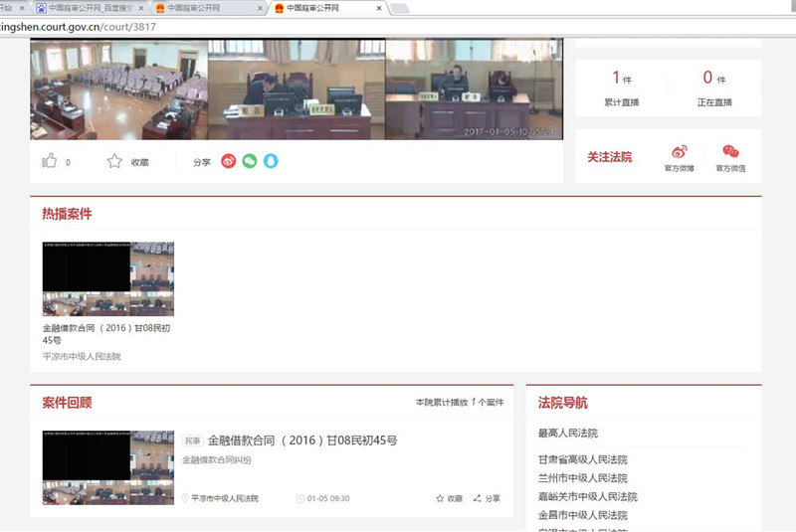Click the 01-05 09:30 timestamp

[328, 498]
